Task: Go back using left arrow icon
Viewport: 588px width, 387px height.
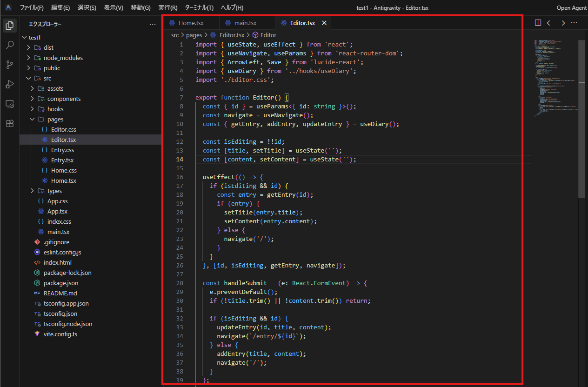Action: (x=550, y=23)
